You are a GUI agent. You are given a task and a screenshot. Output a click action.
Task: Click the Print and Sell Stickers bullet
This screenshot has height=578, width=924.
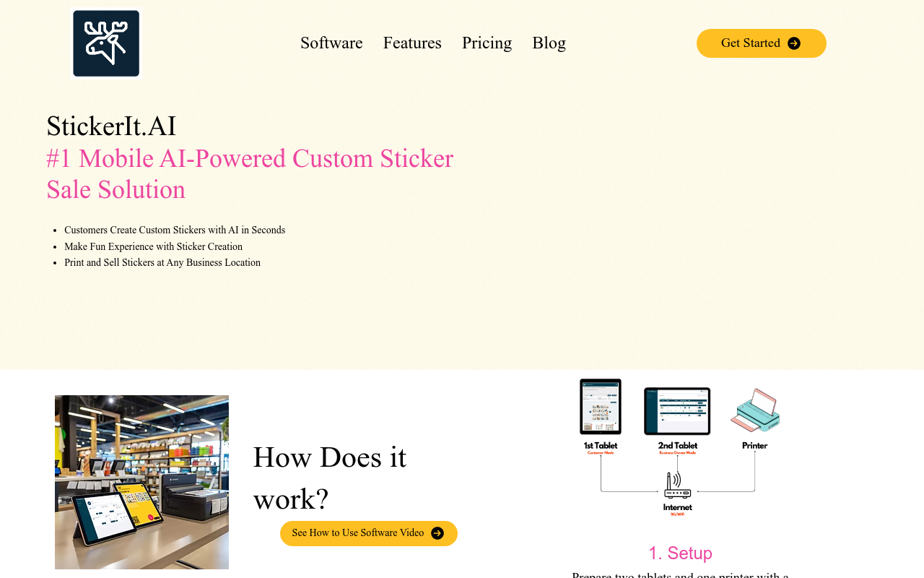[162, 263]
